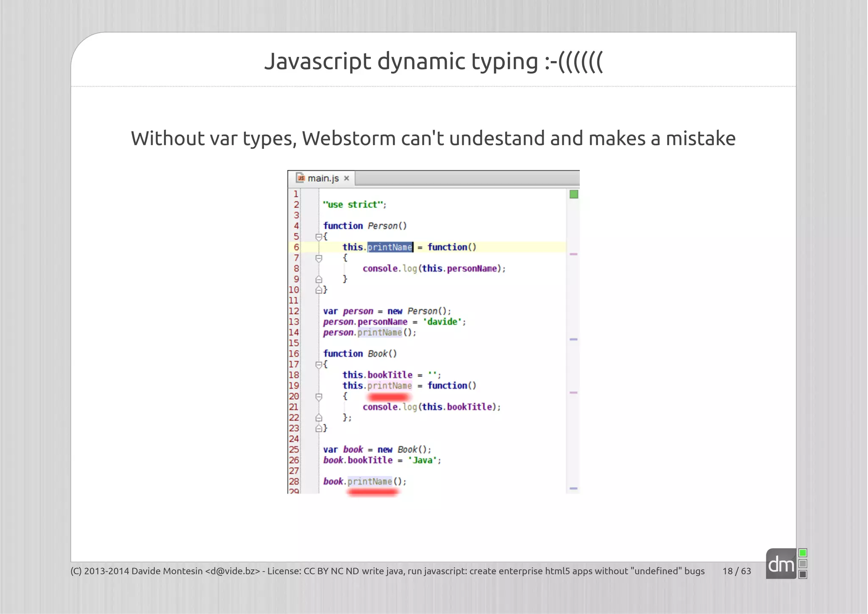Click console.log(this.bookTitle) on line 21

[x=431, y=407]
